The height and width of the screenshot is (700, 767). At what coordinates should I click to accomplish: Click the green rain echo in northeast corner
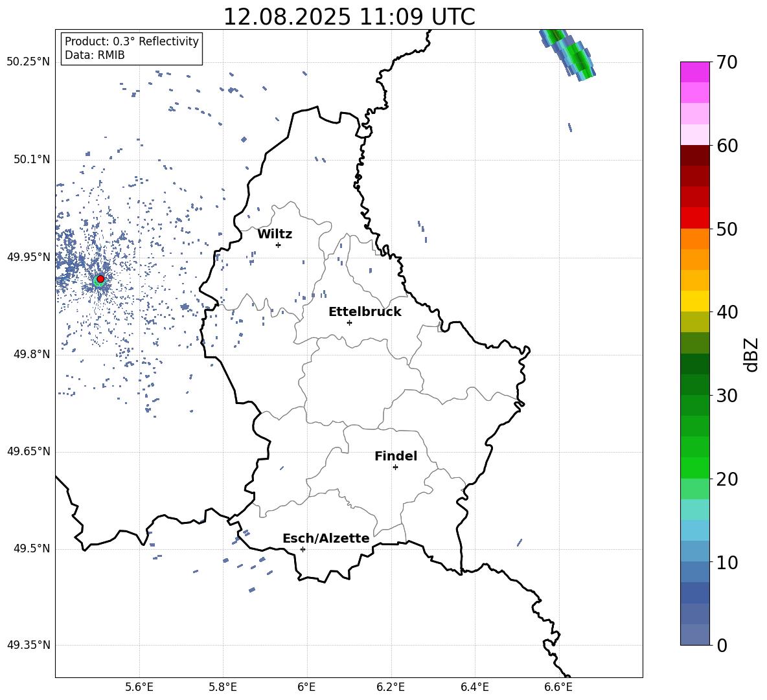(x=567, y=54)
